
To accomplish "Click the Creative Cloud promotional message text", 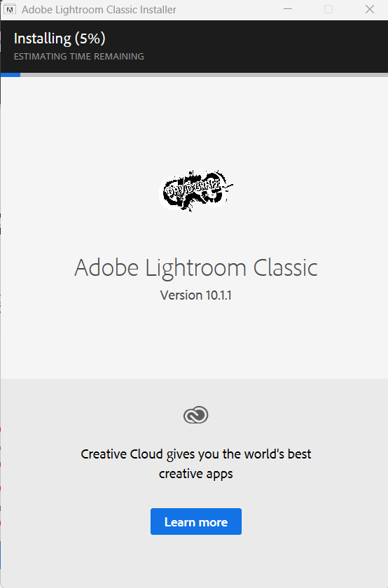I will (196, 464).
